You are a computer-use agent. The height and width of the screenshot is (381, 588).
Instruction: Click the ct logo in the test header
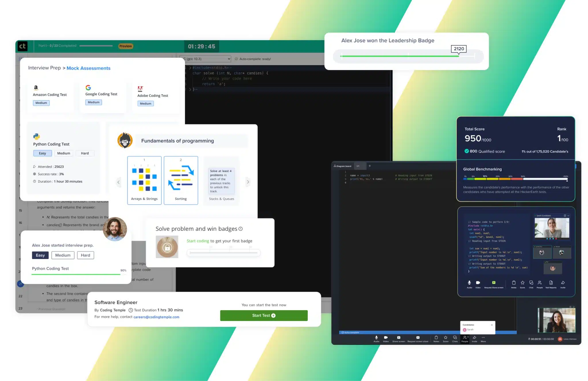pyautogui.click(x=22, y=46)
